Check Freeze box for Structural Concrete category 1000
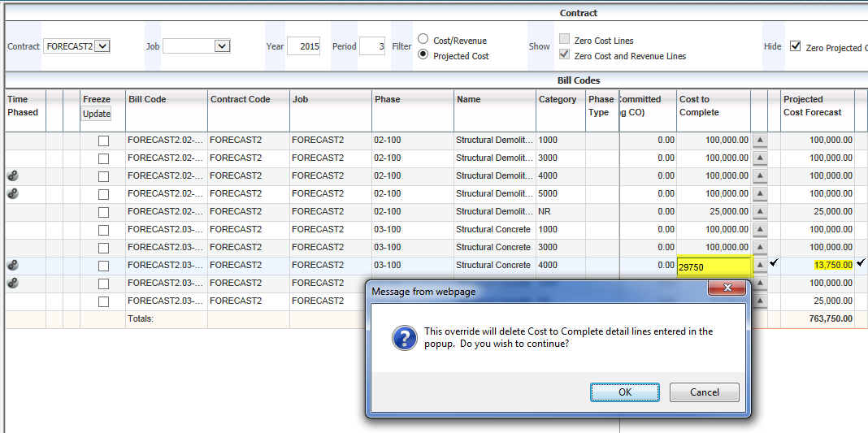This screenshot has width=868, height=433. (x=103, y=230)
